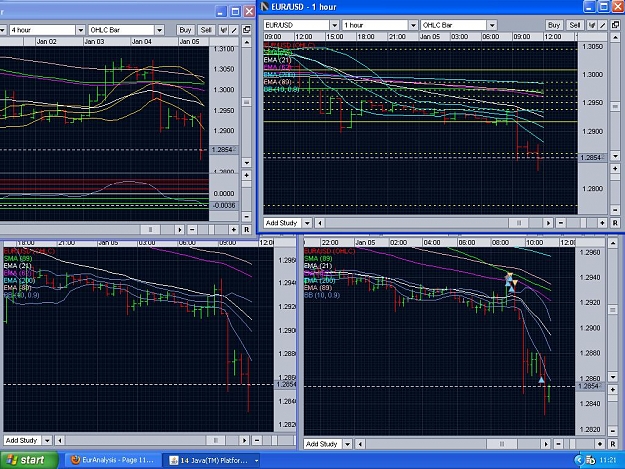
Task: Move horizontal scroll thumb in bottom-right chart
Action: coord(501,443)
